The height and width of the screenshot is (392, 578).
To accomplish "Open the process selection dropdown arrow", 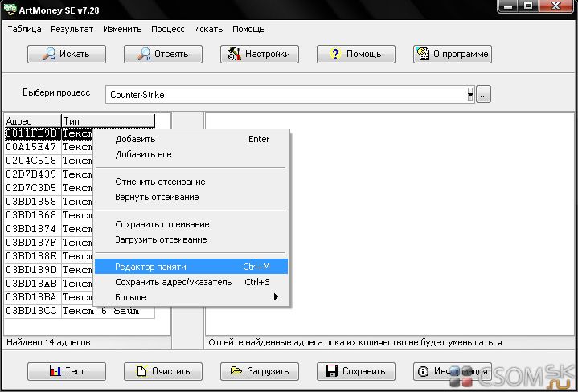I will click(470, 94).
